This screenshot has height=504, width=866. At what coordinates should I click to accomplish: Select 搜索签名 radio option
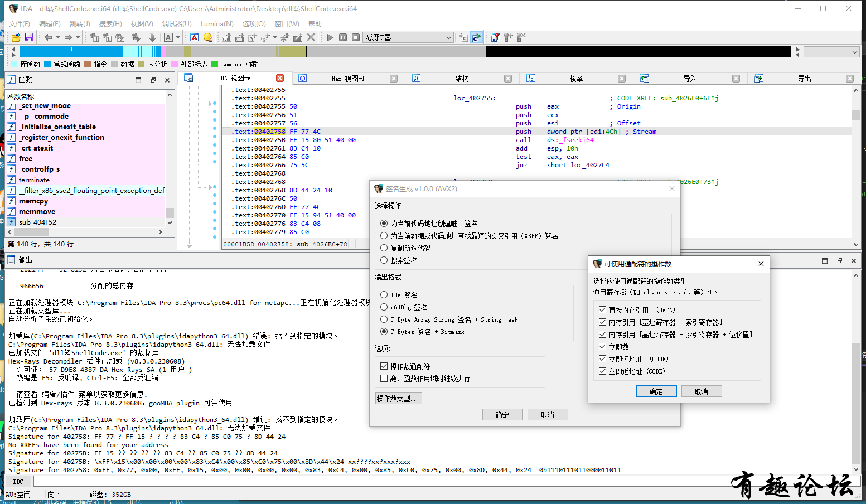[x=384, y=260]
